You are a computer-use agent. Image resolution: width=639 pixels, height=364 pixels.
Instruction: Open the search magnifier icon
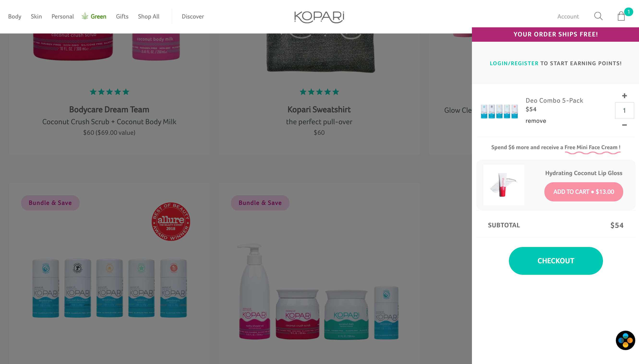(x=598, y=16)
